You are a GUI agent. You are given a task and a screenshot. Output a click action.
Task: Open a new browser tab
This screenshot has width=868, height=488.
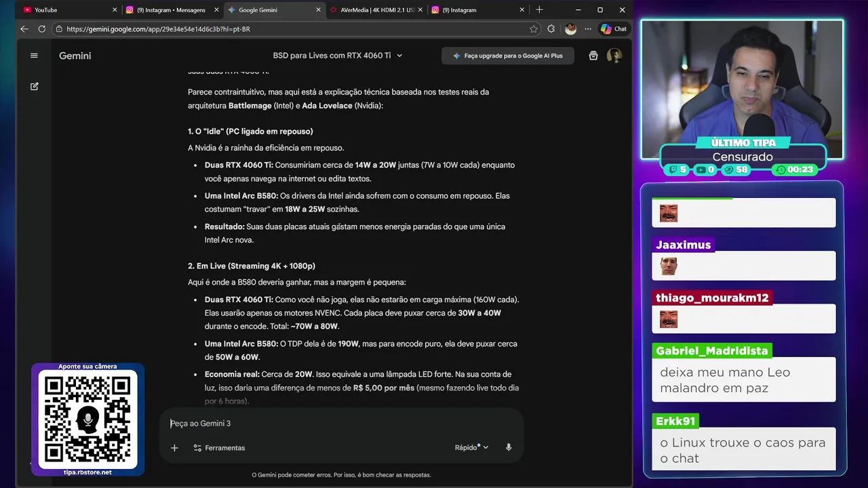tap(539, 10)
